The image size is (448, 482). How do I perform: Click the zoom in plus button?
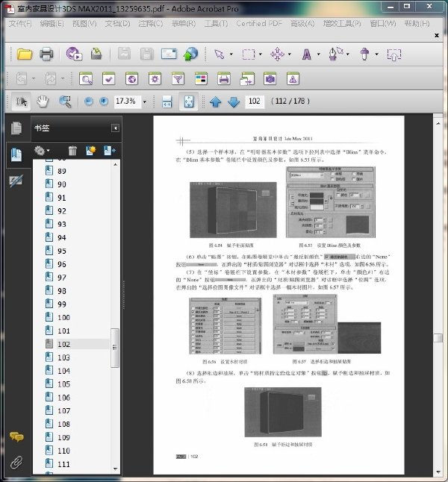pyautogui.click(x=104, y=101)
